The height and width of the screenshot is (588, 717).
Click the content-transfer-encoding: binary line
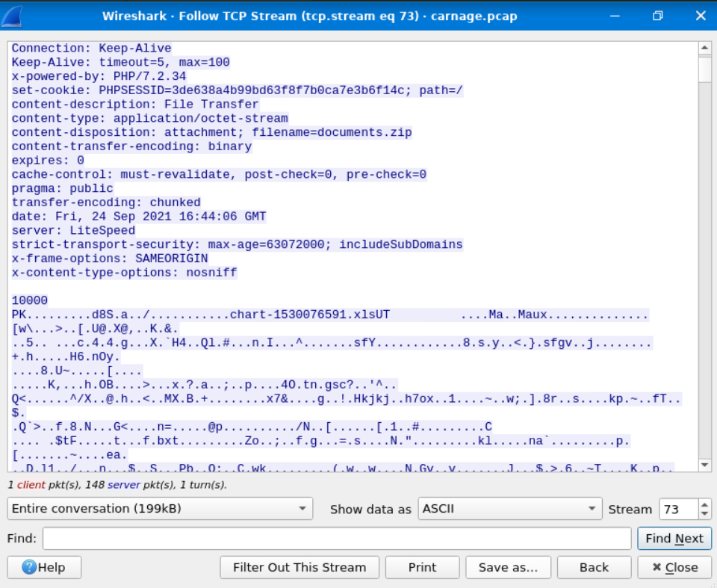pos(131,146)
